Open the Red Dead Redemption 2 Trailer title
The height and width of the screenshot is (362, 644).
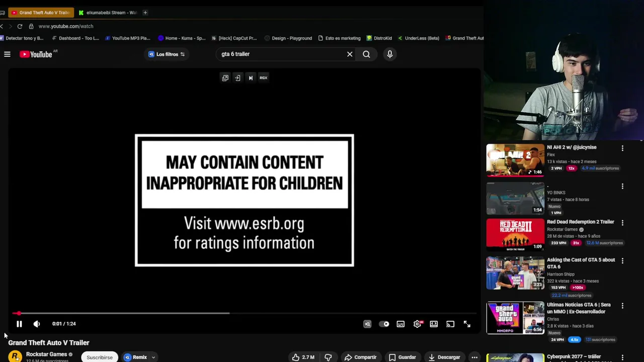click(x=581, y=222)
